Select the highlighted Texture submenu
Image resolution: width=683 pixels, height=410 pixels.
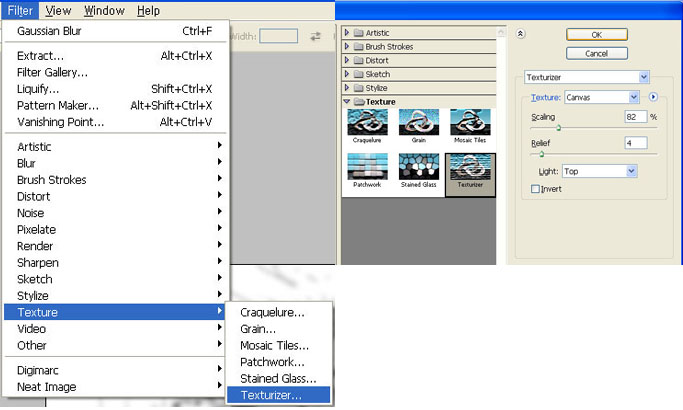tap(115, 312)
